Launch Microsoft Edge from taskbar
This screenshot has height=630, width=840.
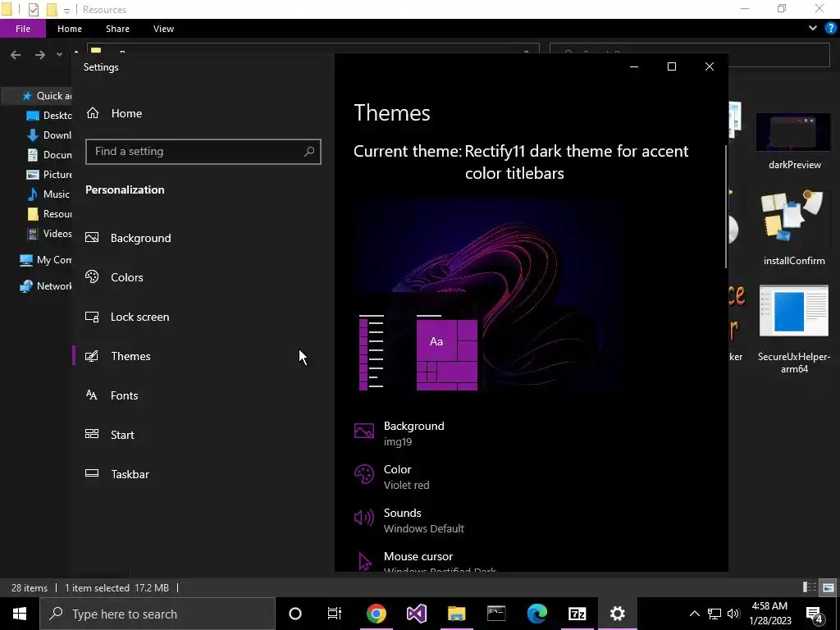[x=536, y=614]
